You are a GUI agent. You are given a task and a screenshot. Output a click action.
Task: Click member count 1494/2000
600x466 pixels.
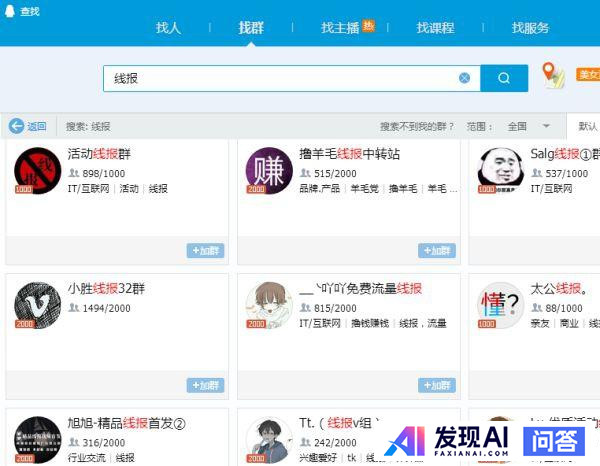106,308
